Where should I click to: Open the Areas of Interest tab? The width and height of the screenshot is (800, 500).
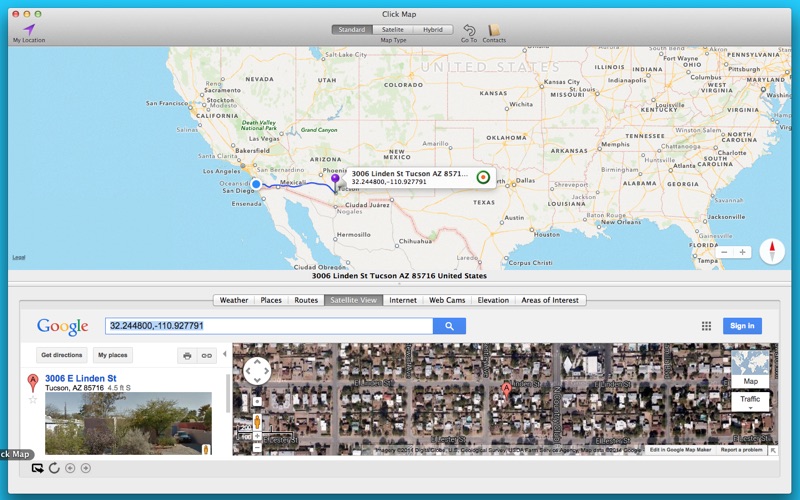[550, 300]
